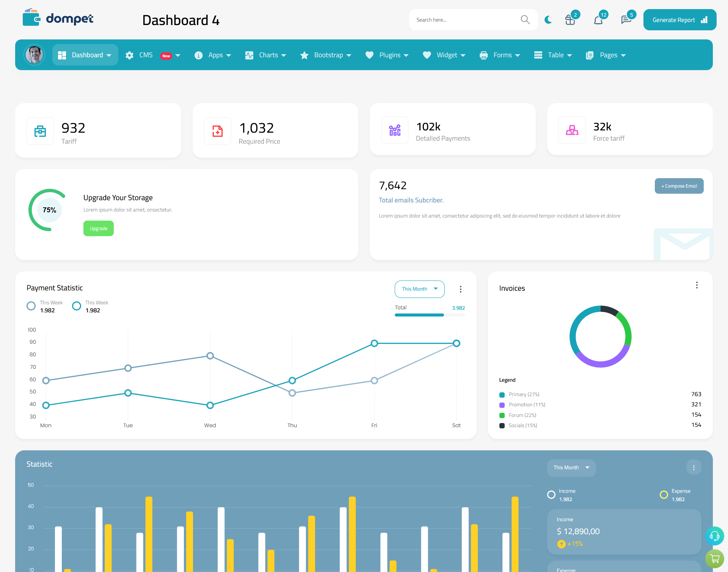728x572 pixels.
Task: Open the CMS navigation menu item
Action: (153, 55)
